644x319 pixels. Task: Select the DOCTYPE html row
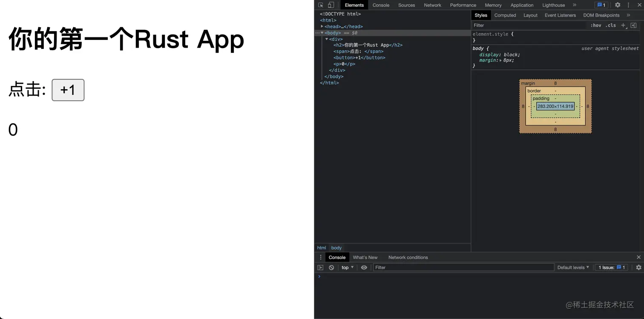click(x=340, y=14)
